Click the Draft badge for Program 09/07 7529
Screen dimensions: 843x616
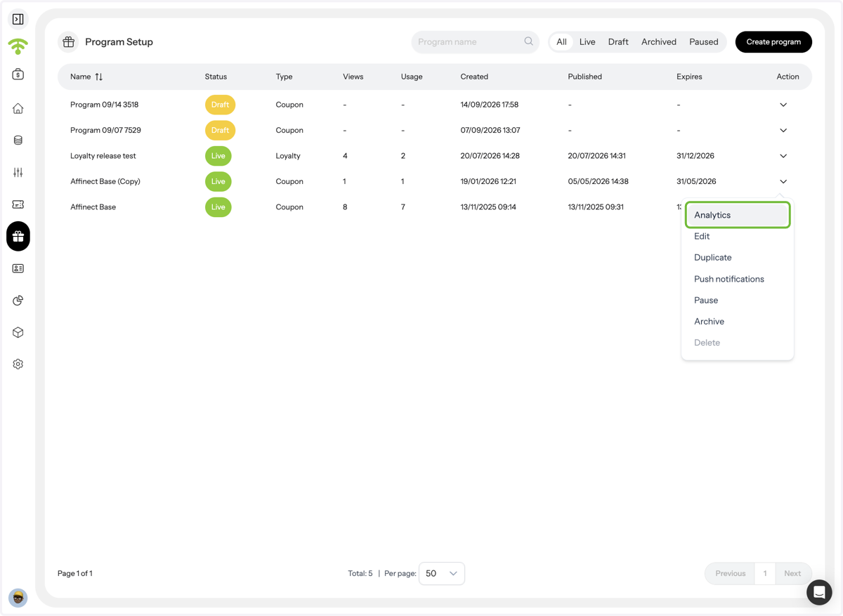click(x=220, y=131)
